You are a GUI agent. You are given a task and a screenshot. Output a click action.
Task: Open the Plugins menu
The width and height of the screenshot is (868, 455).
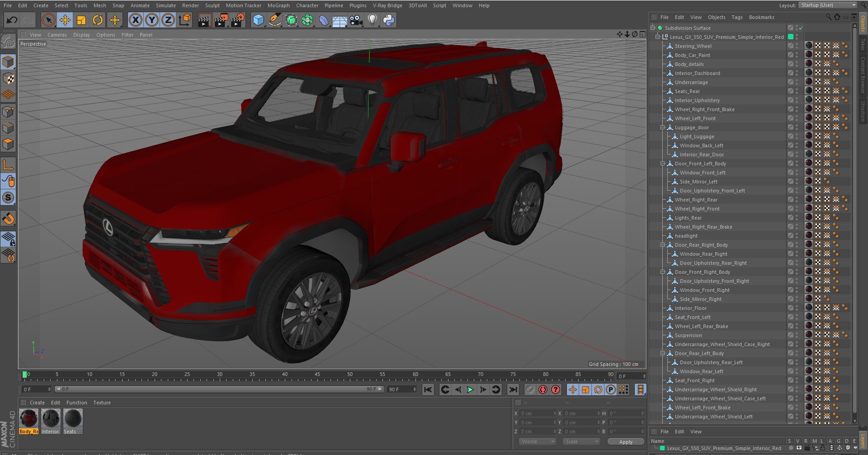tap(358, 5)
